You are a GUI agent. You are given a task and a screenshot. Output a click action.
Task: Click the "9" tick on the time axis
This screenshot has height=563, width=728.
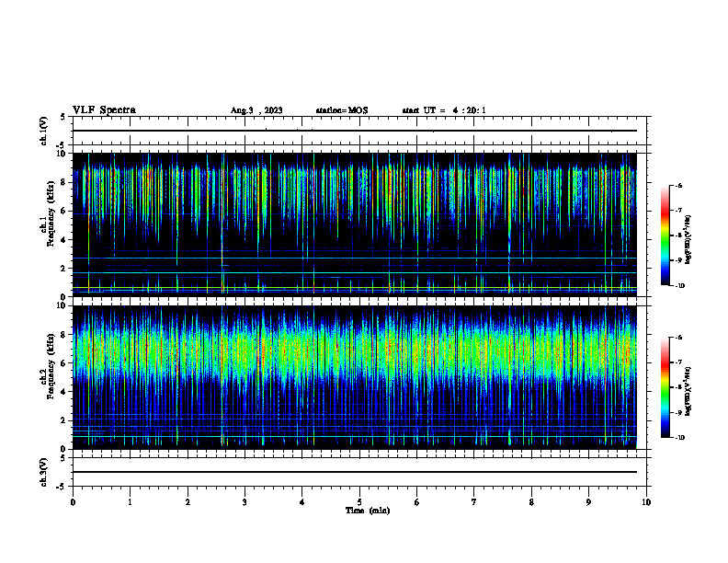point(588,502)
